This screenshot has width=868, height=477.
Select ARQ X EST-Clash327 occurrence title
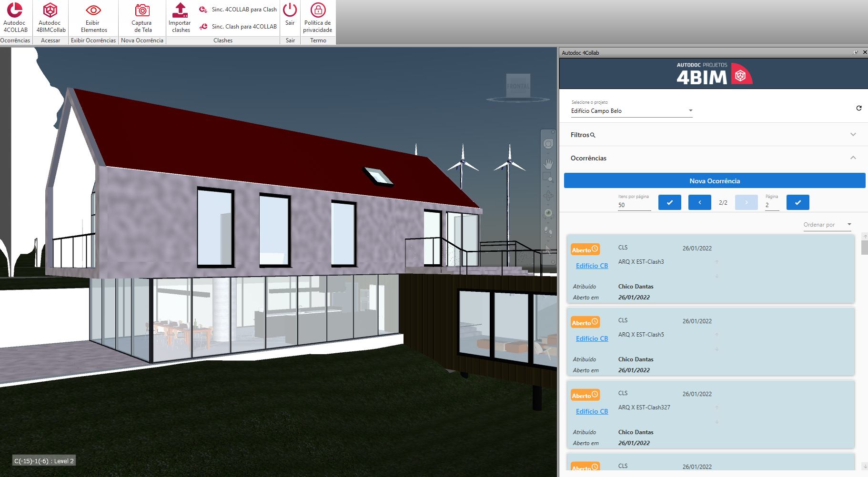coord(644,407)
